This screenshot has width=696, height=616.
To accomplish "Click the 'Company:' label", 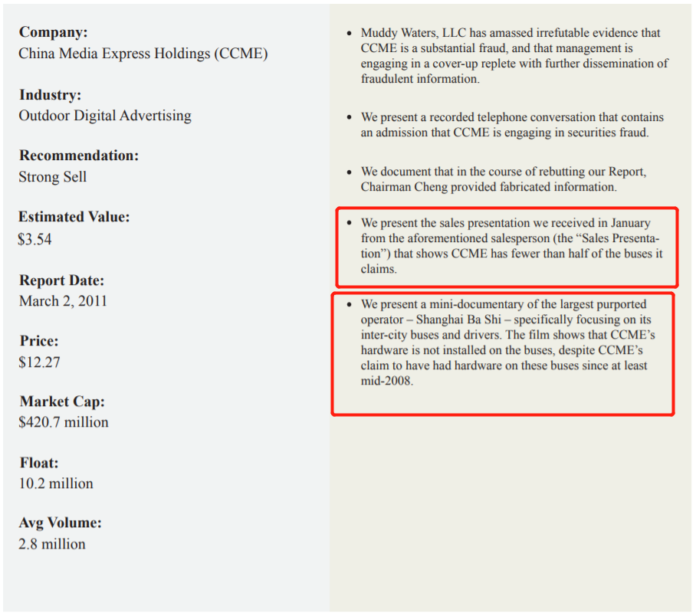I will click(x=53, y=32).
